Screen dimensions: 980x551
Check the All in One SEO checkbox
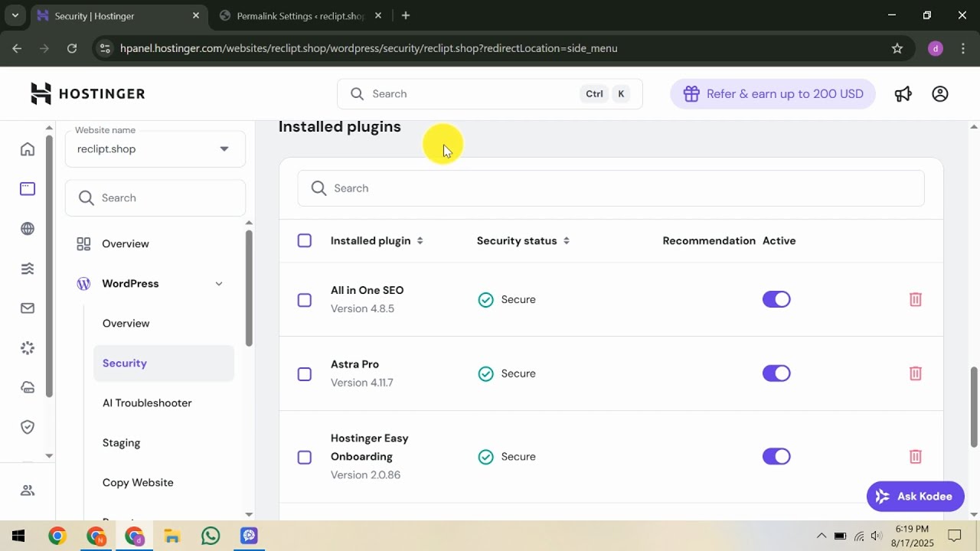305,300
